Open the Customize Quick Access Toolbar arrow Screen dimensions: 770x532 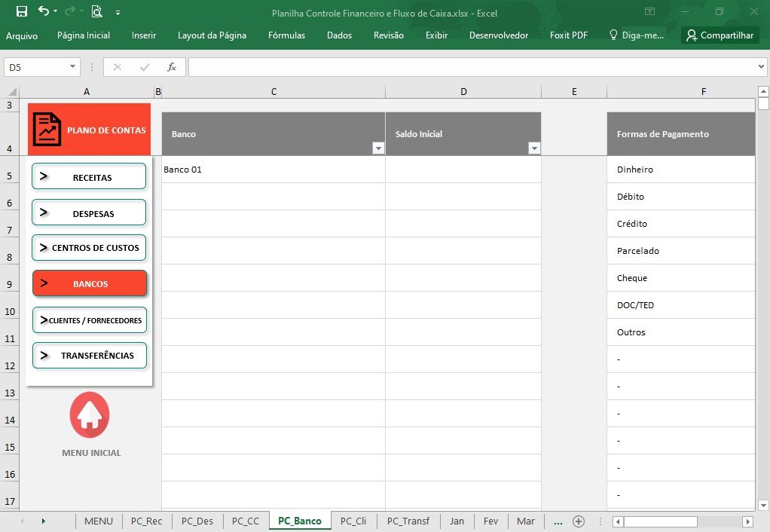(118, 13)
